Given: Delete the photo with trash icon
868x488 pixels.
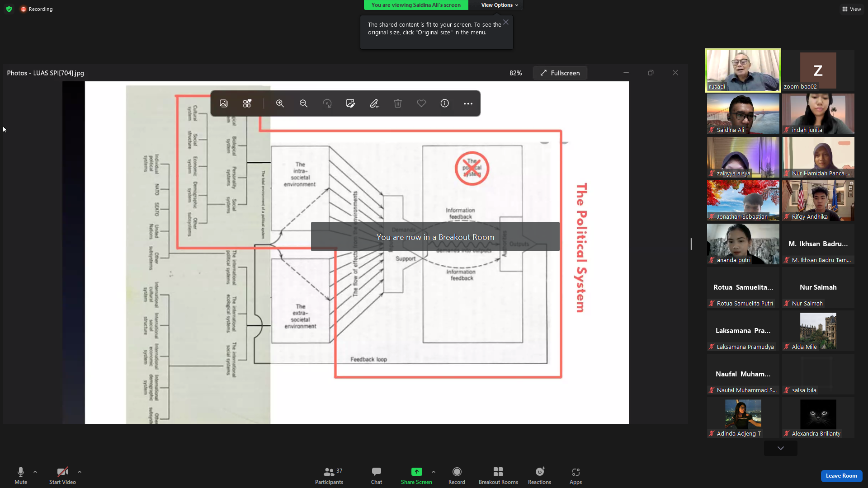Looking at the screenshot, I should click(x=398, y=103).
